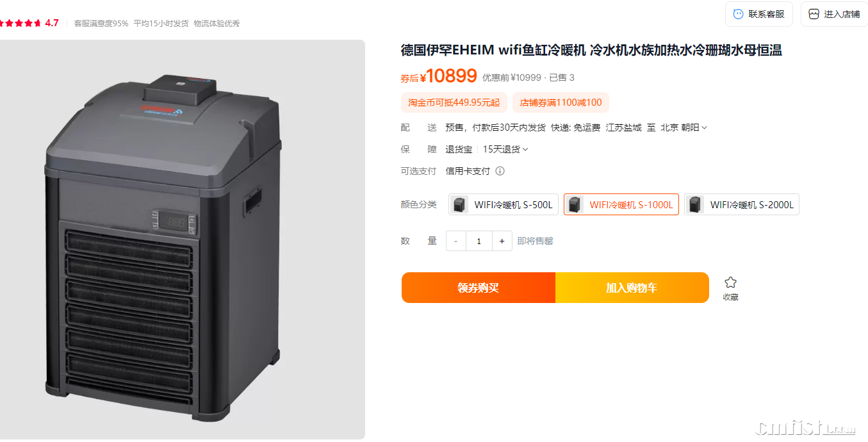
Task: Click the S-2000L chiller thumbnail icon
Action: click(696, 205)
